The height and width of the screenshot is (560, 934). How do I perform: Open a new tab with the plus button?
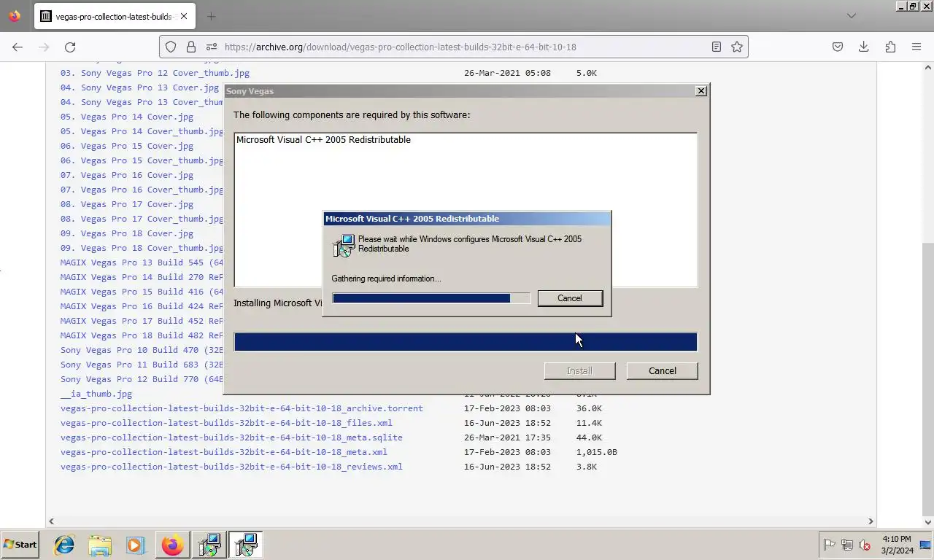tap(211, 16)
